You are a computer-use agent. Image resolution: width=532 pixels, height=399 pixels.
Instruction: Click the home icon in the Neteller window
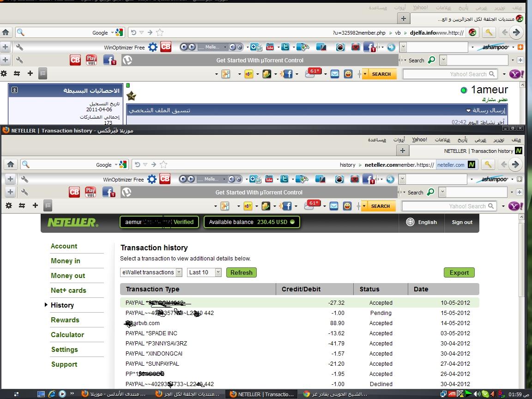(11, 164)
